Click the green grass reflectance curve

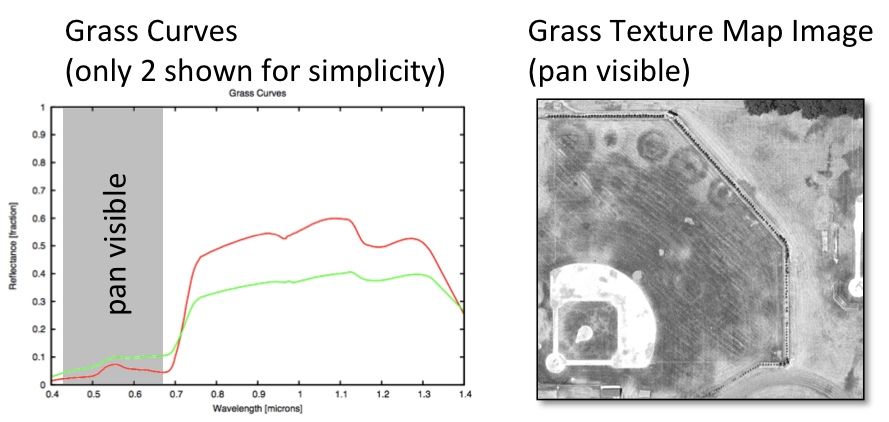[x=250, y=285]
